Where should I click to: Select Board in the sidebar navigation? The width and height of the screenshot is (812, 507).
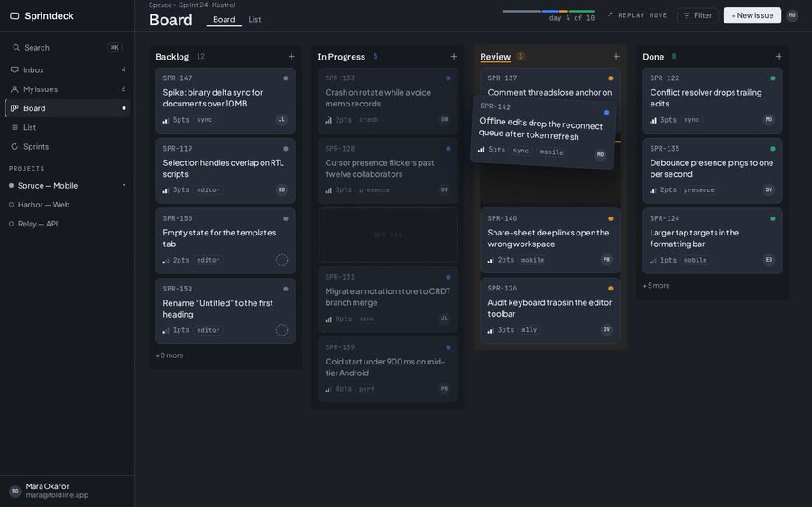click(68, 108)
